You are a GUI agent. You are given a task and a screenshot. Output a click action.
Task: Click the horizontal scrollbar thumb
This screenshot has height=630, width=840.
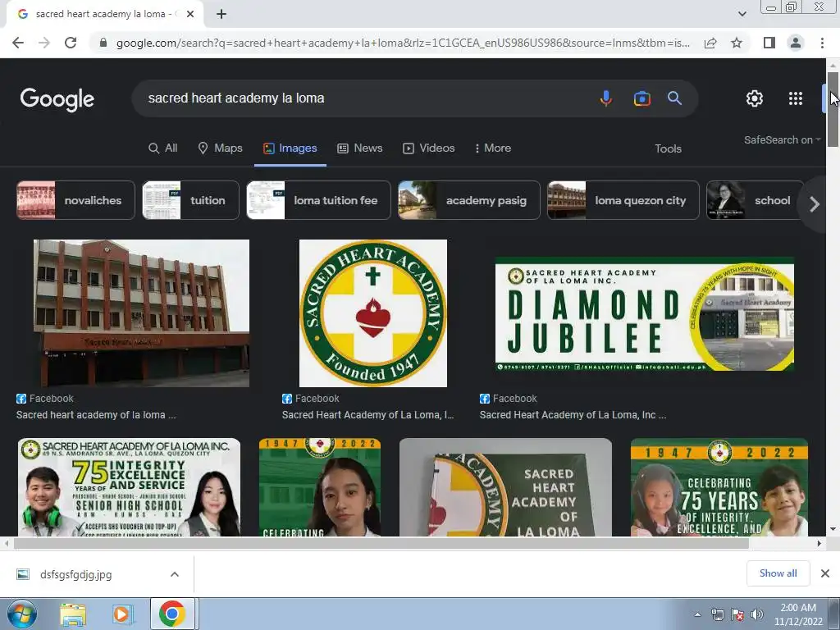[381, 543]
